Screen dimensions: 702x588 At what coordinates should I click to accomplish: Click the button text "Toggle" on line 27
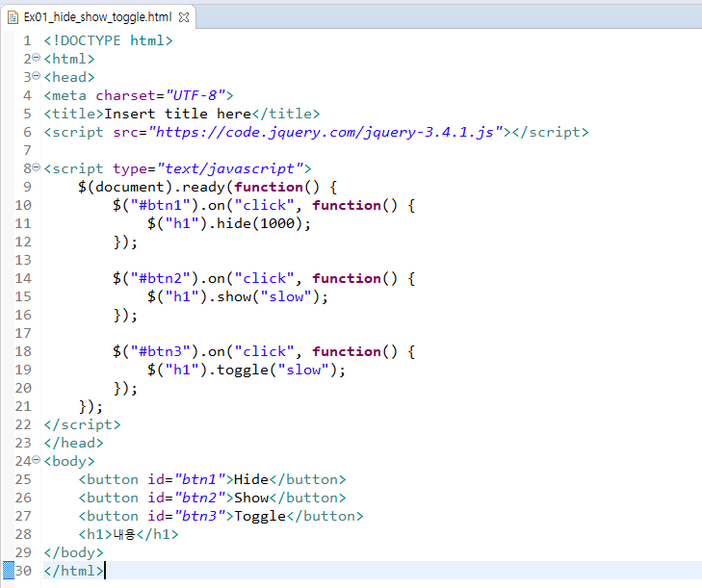point(260,517)
